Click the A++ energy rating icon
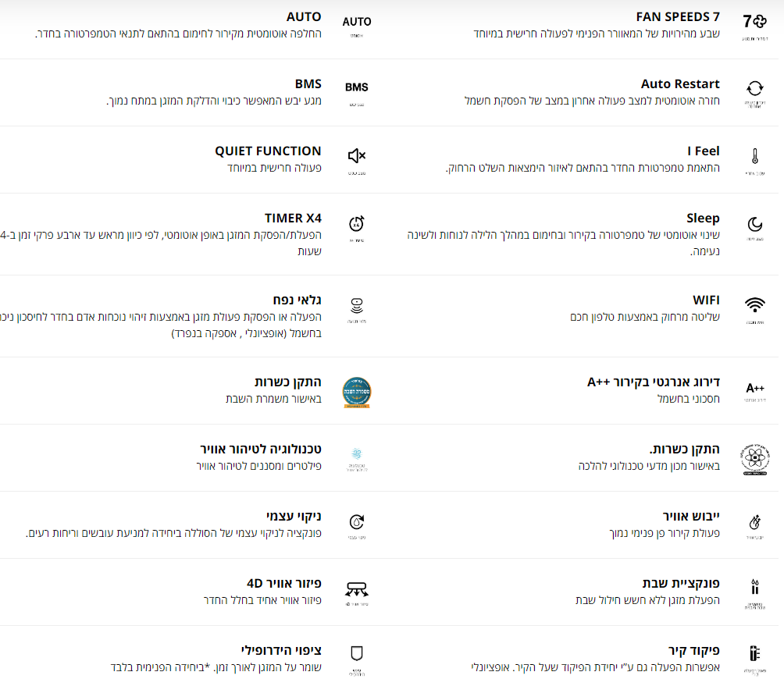 754,388
